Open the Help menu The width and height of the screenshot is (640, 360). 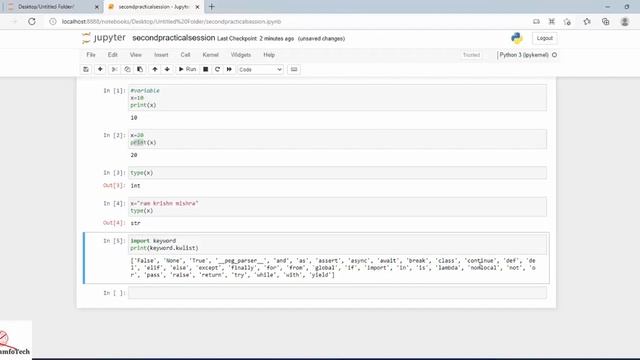pos(269,55)
